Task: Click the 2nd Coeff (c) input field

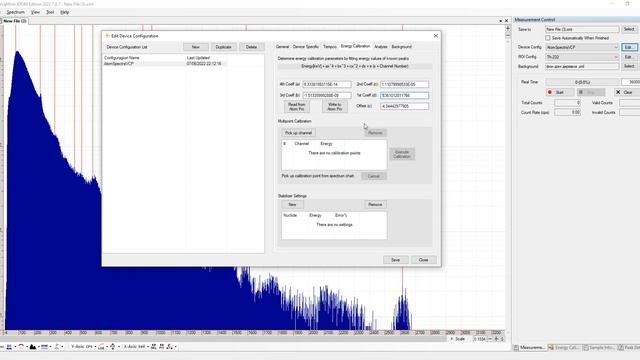Action: 404,84
